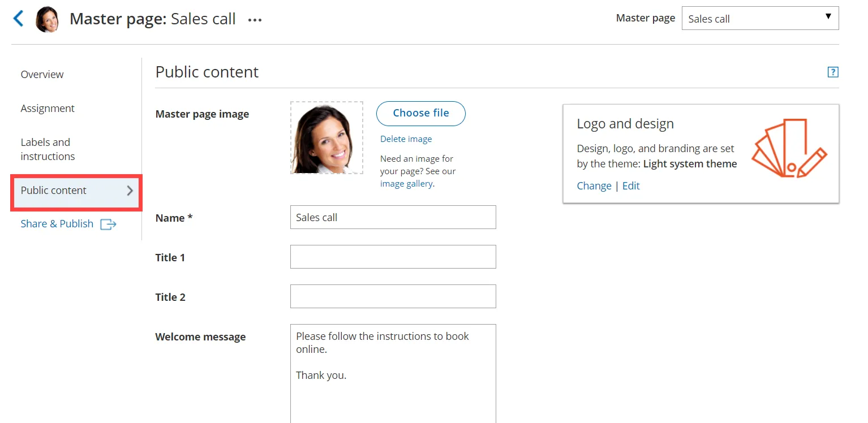
Task: Click the profile avatar beside the page title
Action: 47,19
